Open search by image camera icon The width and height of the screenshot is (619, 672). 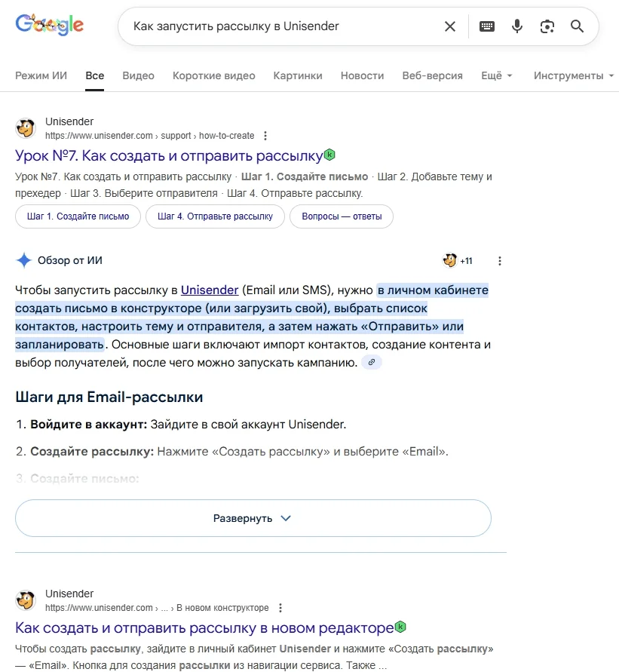coord(547,26)
